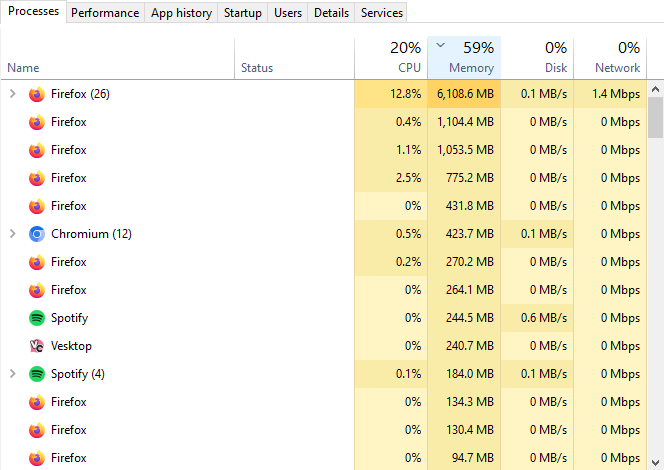Click the 244.5 MB memory cell
Image resolution: width=664 pixels, height=470 pixels.
464,318
